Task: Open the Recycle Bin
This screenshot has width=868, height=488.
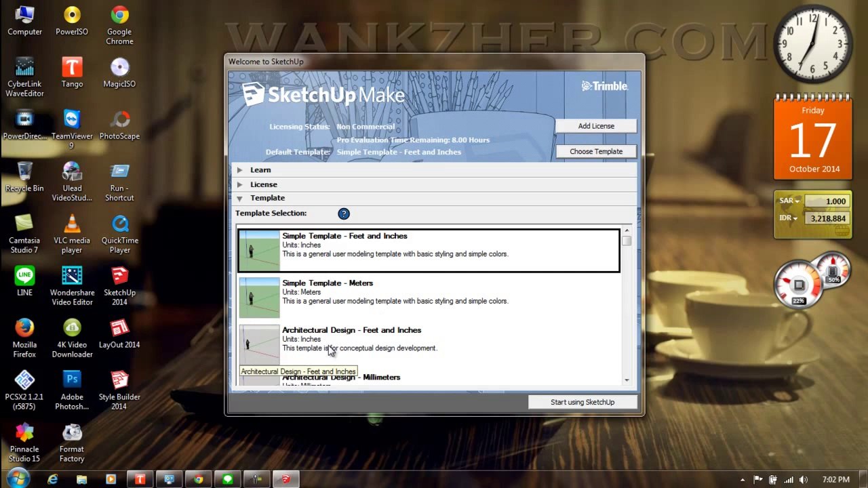Action: [x=24, y=178]
